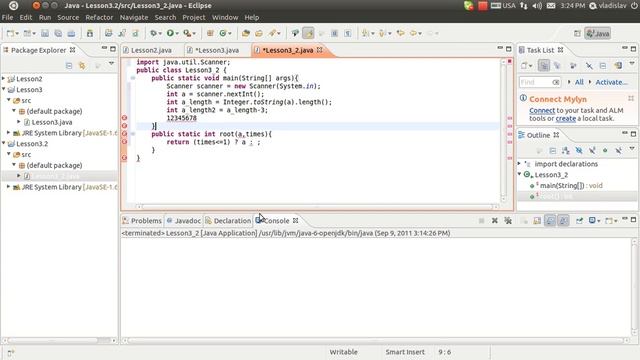
Task: Open Package Explorer view menu triangle
Action: (111, 64)
